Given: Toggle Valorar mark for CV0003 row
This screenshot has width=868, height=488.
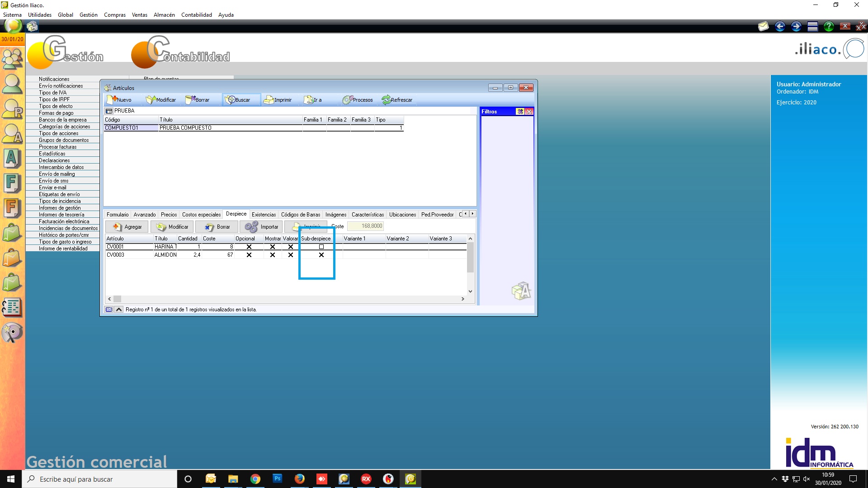Looking at the screenshot, I should (x=291, y=255).
